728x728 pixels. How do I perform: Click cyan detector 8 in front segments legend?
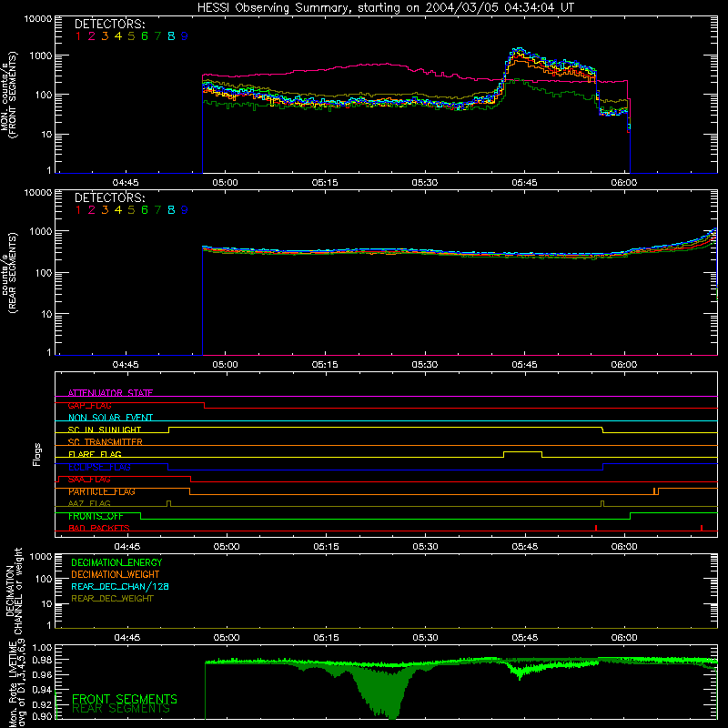point(171,36)
